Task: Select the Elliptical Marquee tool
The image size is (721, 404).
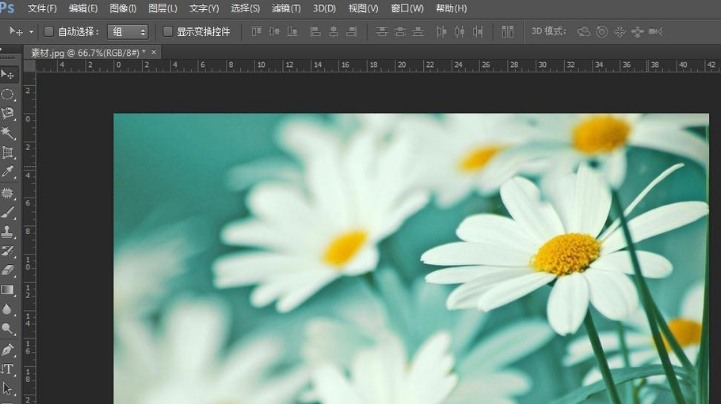Action: pos(8,94)
